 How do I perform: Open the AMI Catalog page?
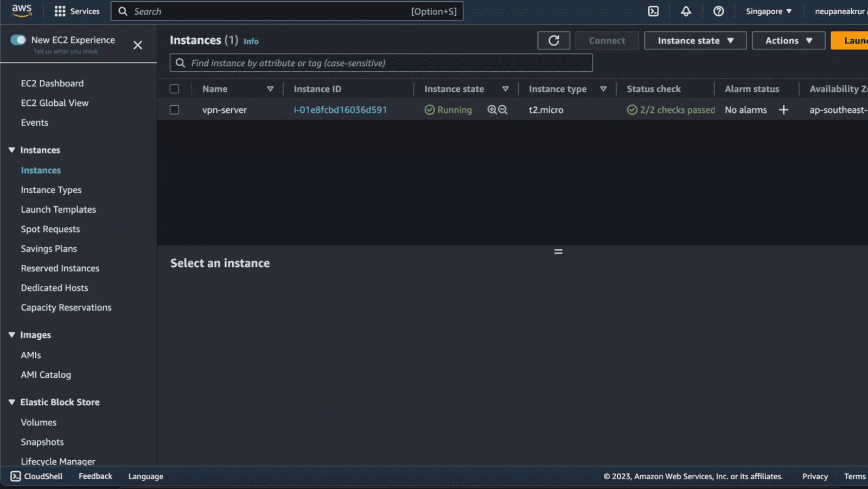[x=46, y=374]
